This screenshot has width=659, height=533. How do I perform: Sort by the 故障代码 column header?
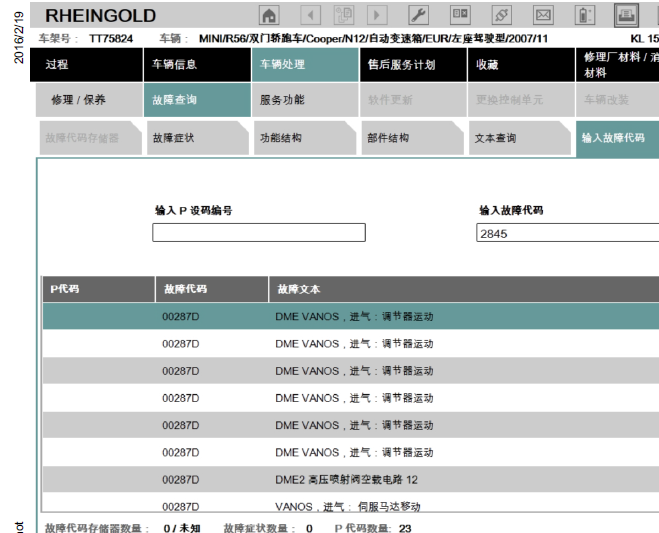[212, 289]
